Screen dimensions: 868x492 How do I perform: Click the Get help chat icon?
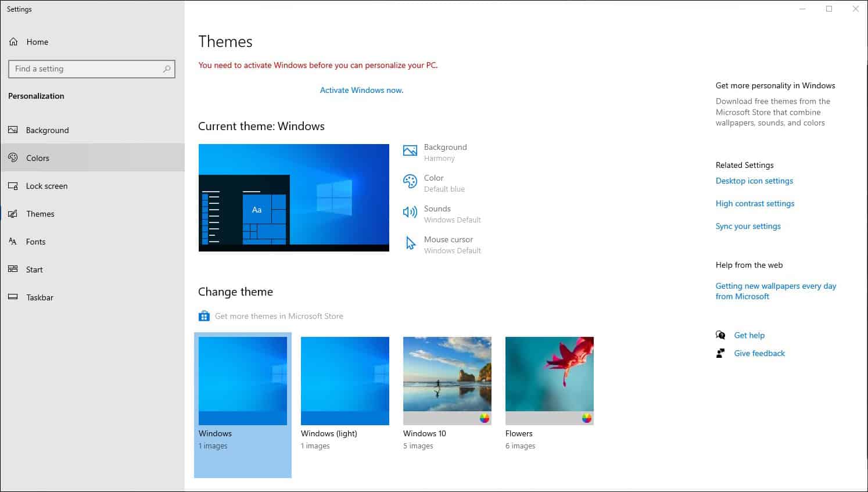pyautogui.click(x=720, y=335)
